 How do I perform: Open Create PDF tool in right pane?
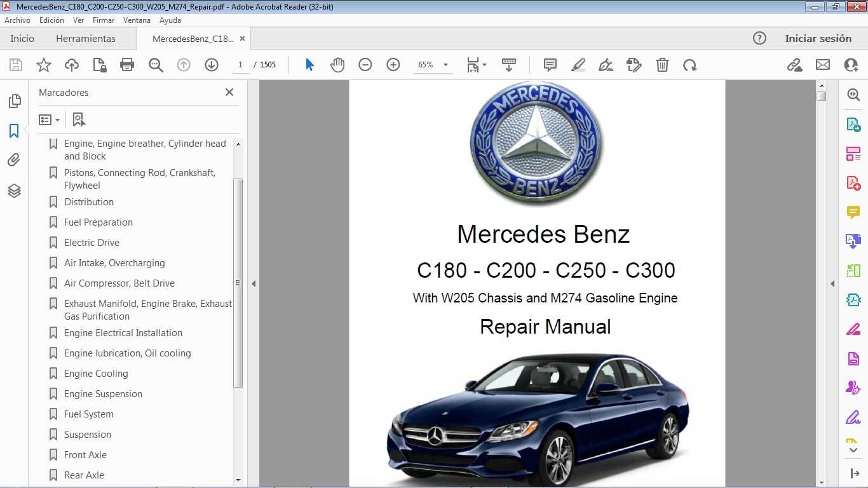click(853, 183)
